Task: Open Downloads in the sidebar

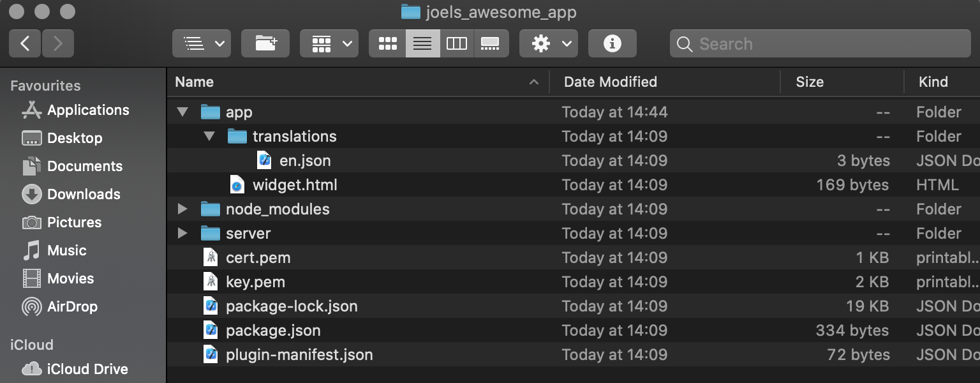Action: (83, 194)
